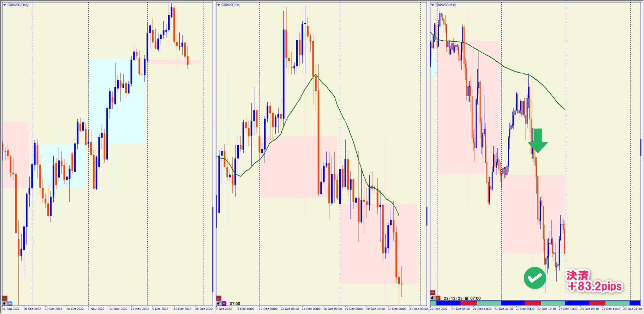Toggle the red square button in M30 chart
Image resolution: width=644 pixels, height=314 pixels.
438,298
